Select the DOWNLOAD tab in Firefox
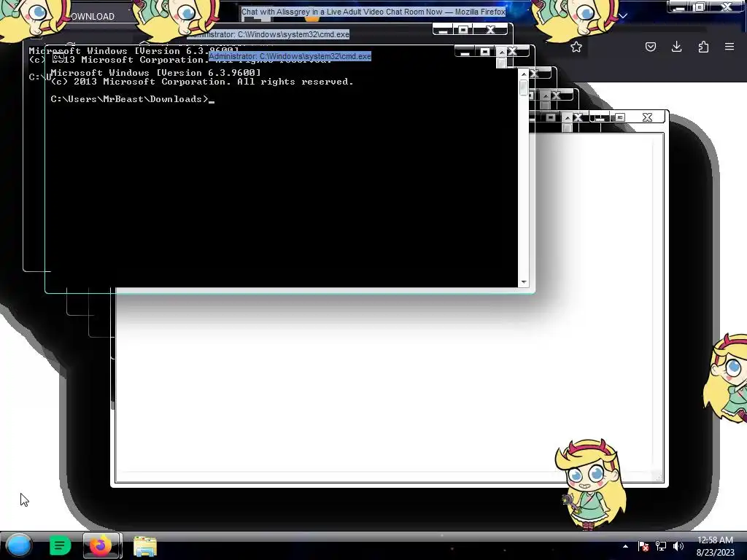The image size is (747, 560). click(92, 16)
